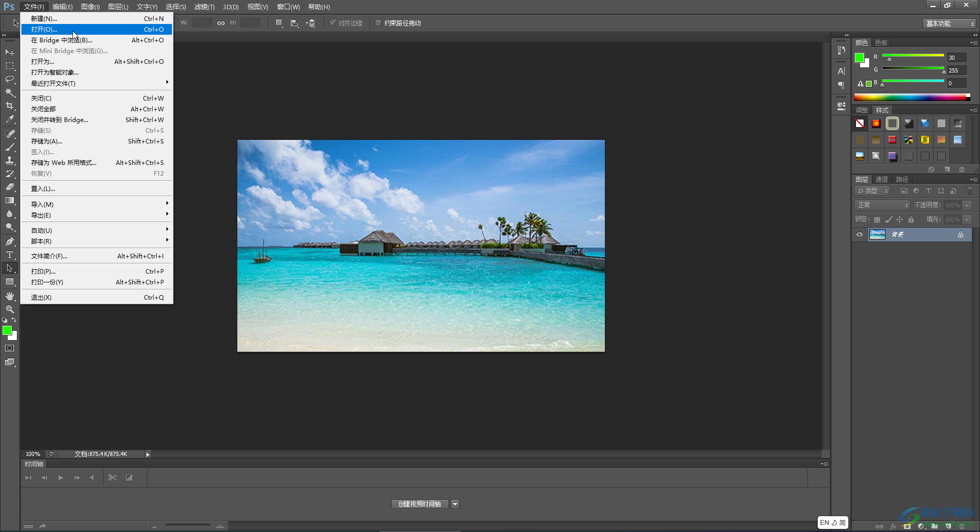Screen dimensions: 980x532
Task: Expand status bar document info arrow
Action: click(x=148, y=454)
